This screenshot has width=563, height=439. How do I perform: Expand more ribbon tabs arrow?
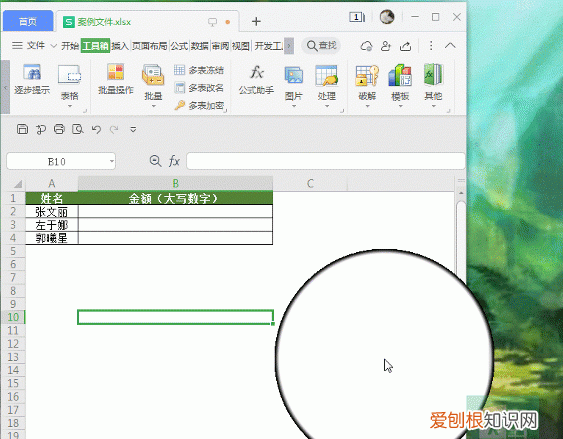(x=289, y=46)
